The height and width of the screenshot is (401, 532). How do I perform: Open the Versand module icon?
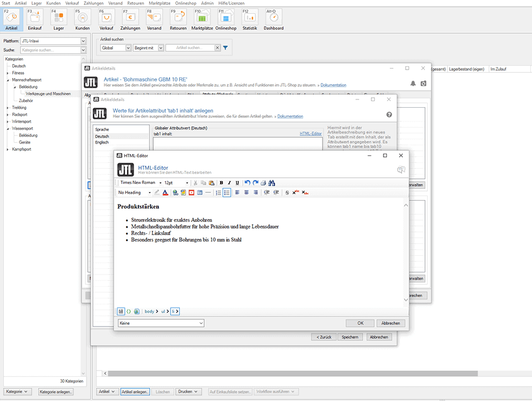(x=154, y=19)
